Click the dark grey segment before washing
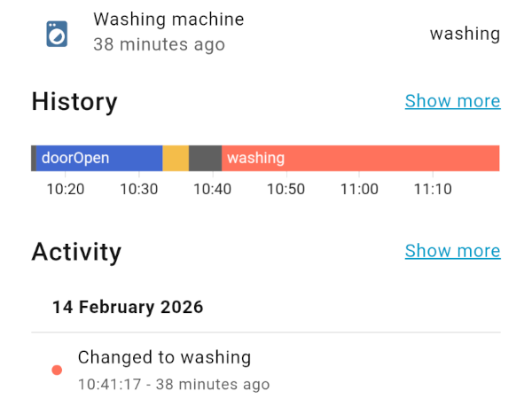 tap(205, 158)
